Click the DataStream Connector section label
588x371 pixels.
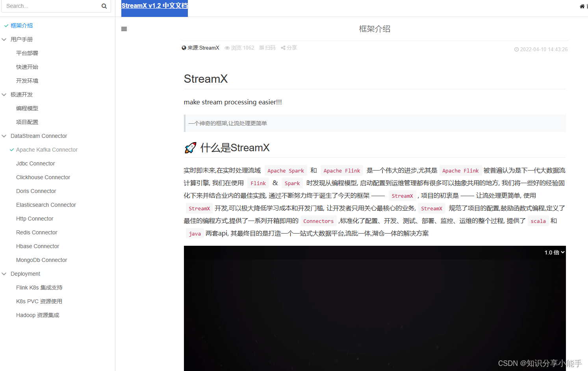(x=39, y=136)
